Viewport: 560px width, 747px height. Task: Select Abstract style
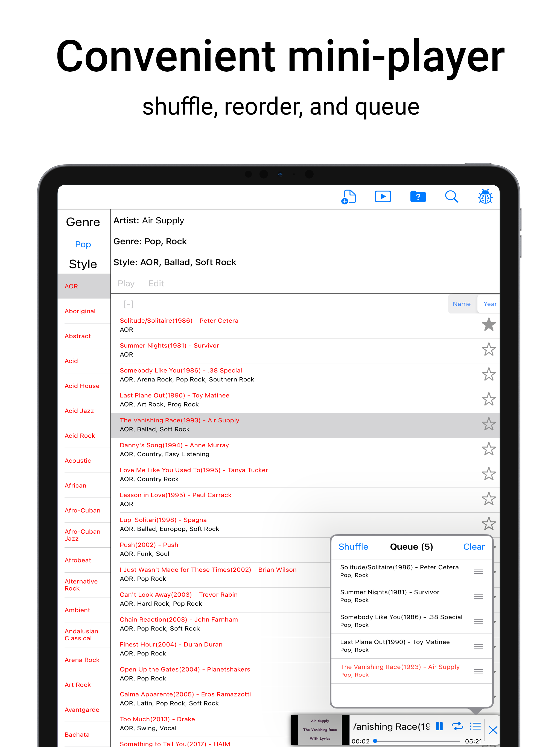click(84, 336)
